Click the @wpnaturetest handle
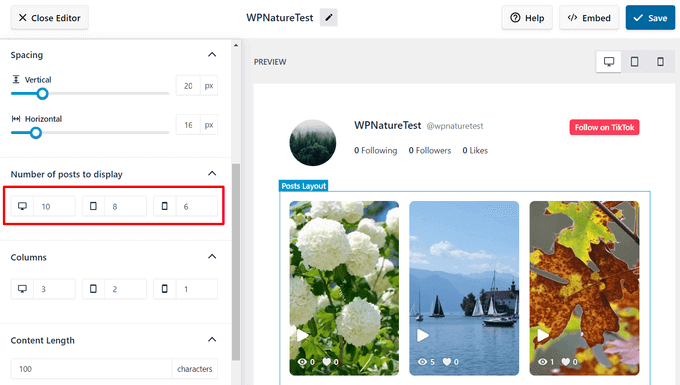The image size is (680, 385). 454,126
